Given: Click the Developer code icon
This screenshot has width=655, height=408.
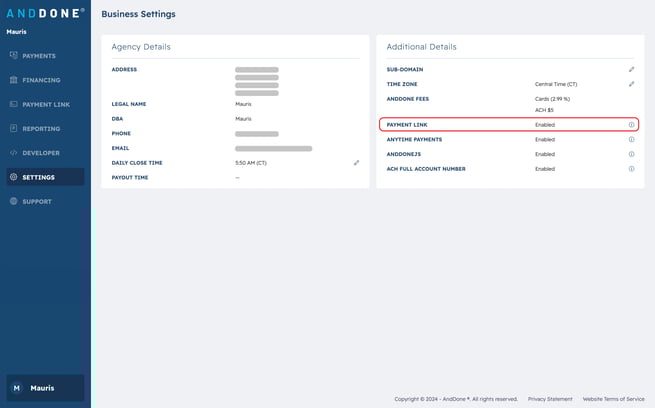Looking at the screenshot, I should point(13,152).
